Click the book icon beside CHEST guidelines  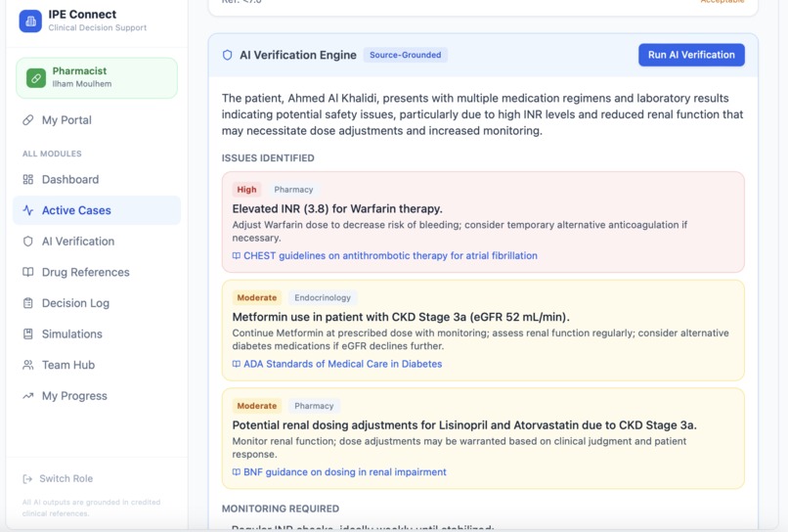click(237, 255)
